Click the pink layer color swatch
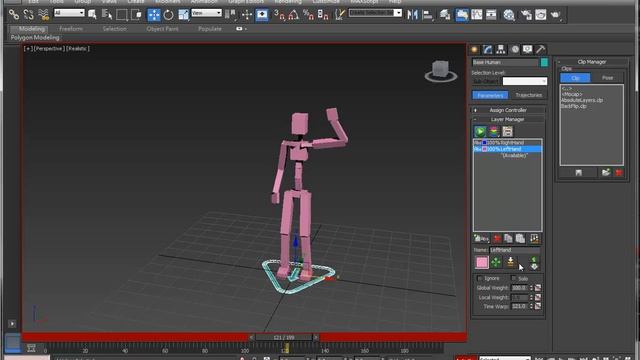Viewport: 640px width, 360px height. coord(482,262)
